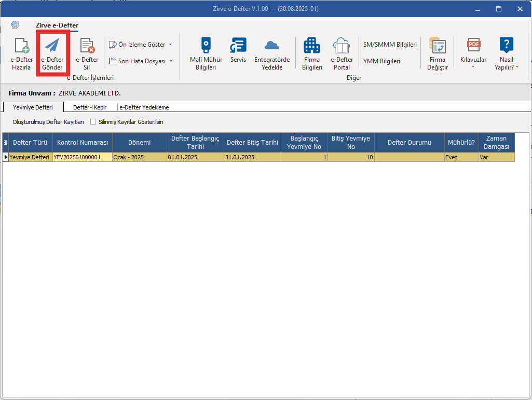
Task: Click the application menu icon at top-left
Action: [15, 24]
